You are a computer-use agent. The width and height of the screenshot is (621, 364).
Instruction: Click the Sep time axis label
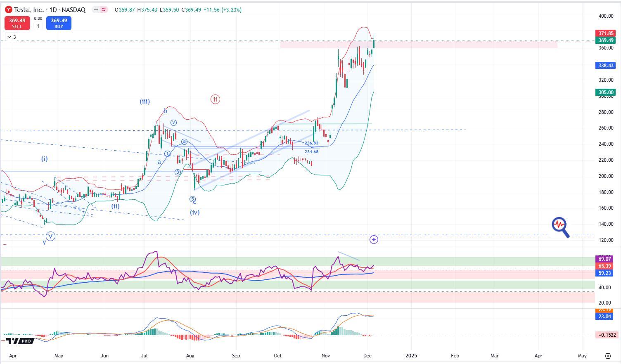[x=236, y=355]
